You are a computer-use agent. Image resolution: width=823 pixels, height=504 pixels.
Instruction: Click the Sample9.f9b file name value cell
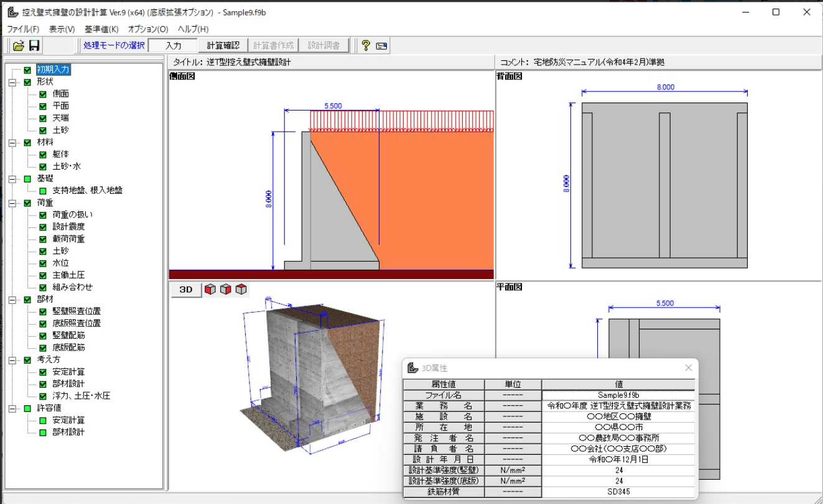click(618, 395)
